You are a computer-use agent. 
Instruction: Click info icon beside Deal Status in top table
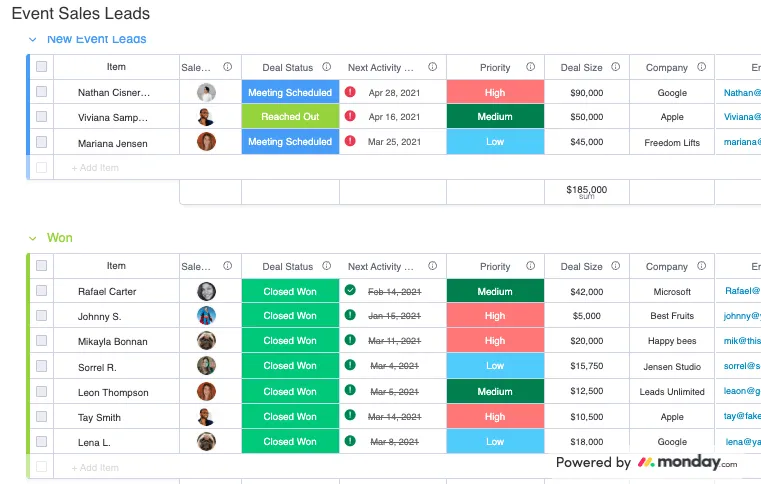point(327,67)
